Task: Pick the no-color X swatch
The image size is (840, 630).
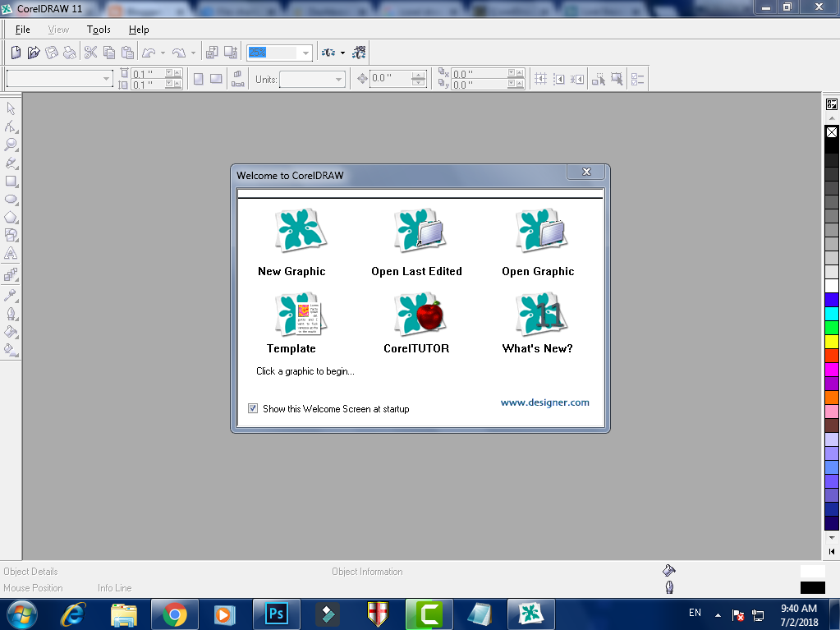Action: click(x=832, y=131)
